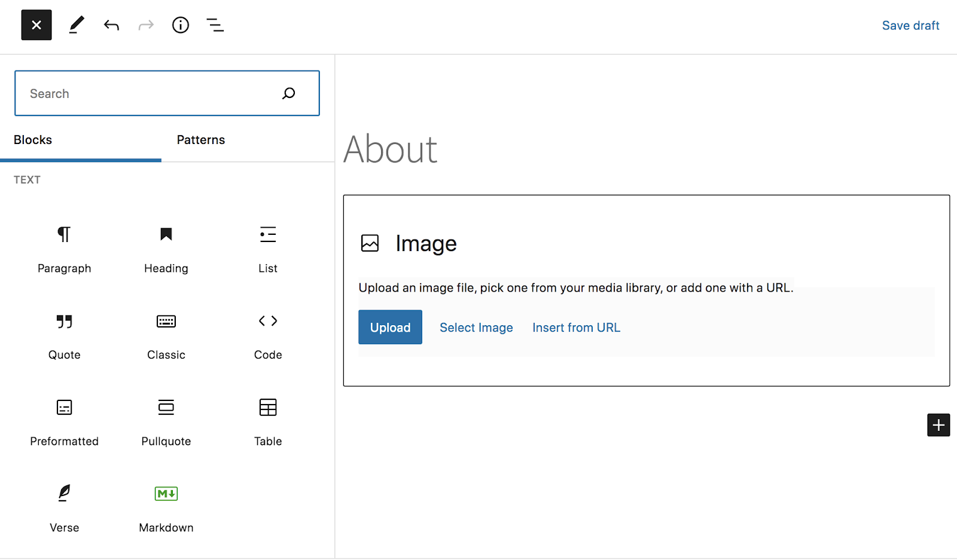This screenshot has height=560, width=957.
Task: Open the document details panel
Action: (180, 25)
